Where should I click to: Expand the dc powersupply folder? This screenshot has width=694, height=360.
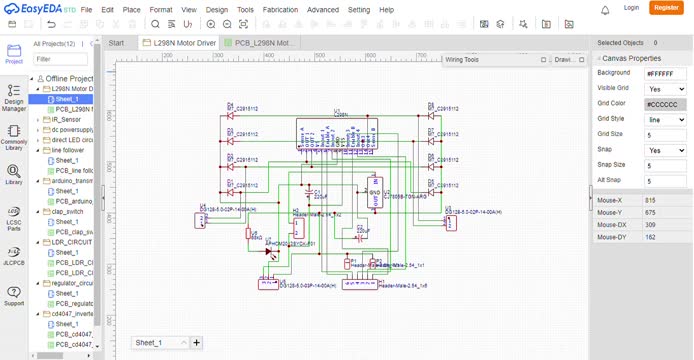38,130
